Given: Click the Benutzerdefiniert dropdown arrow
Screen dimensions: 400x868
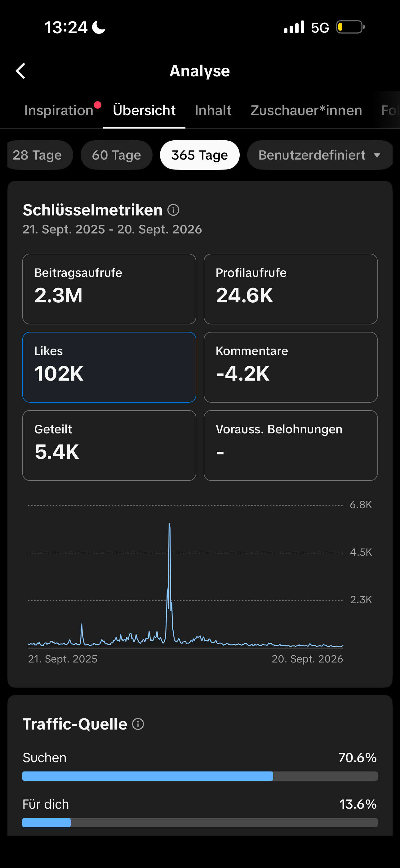Looking at the screenshot, I should click(x=377, y=155).
